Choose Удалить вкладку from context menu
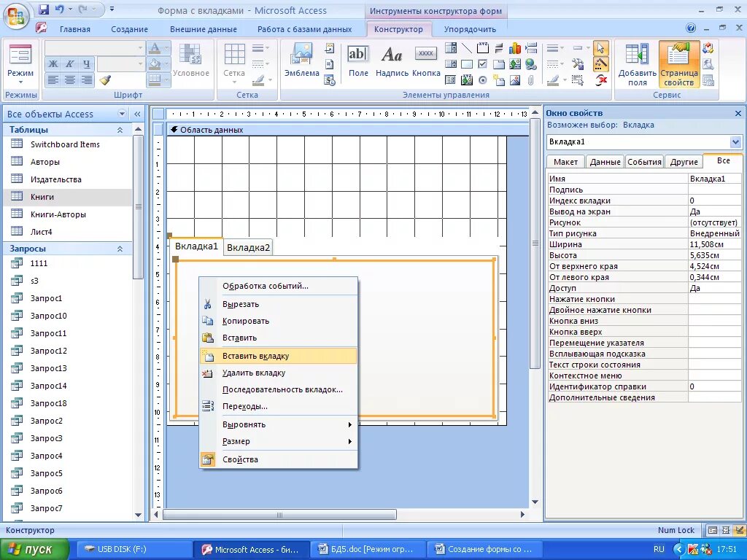Viewport: 747px width, 560px height. coord(278,373)
